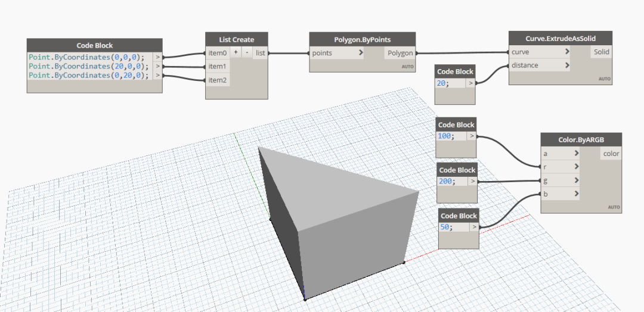Click the Solid output port
The height and width of the screenshot is (312, 644).
click(x=602, y=52)
